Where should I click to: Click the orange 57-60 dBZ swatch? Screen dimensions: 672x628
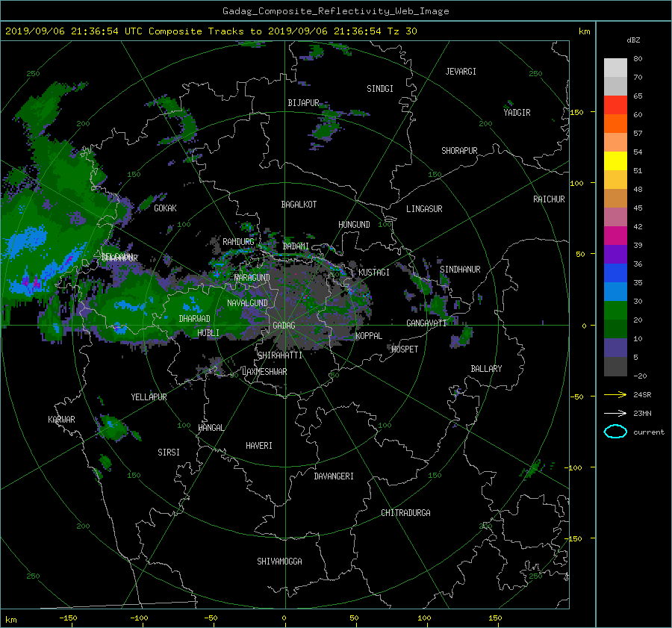pyautogui.click(x=615, y=123)
